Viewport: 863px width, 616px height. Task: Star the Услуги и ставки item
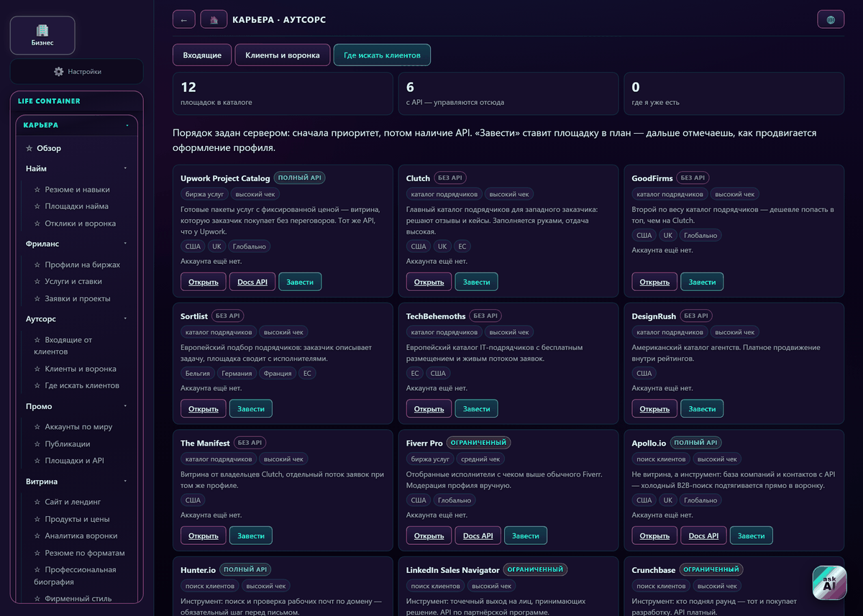(x=37, y=282)
